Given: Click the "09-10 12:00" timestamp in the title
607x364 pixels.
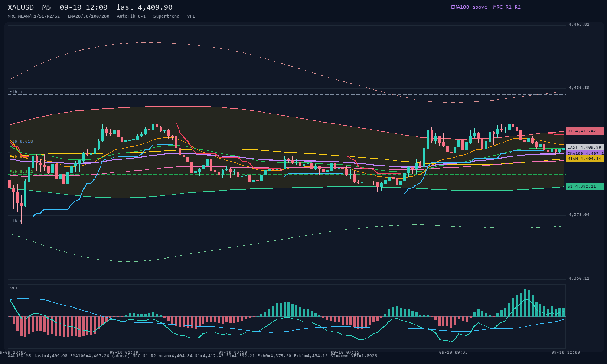Looking at the screenshot, I should point(83,7).
